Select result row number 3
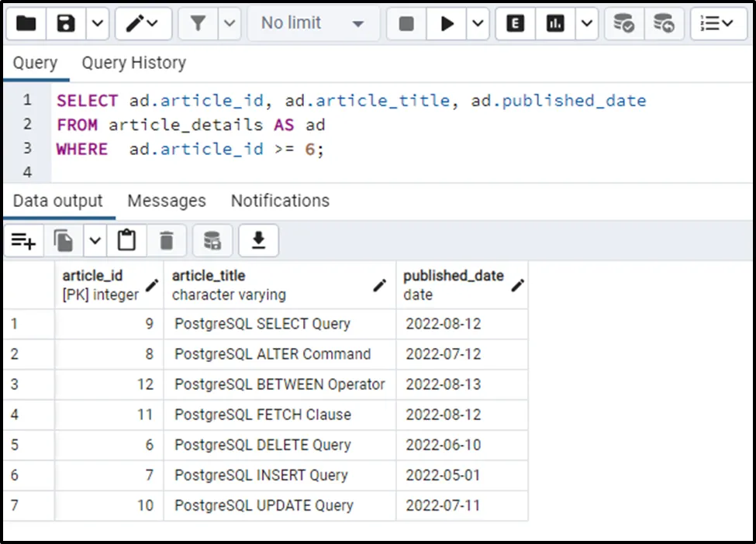The width and height of the screenshot is (756, 544). (x=29, y=384)
